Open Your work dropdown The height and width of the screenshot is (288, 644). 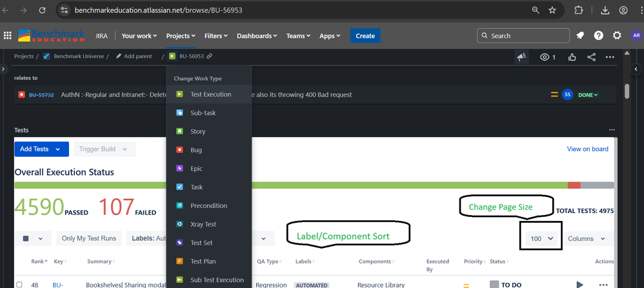click(x=139, y=36)
